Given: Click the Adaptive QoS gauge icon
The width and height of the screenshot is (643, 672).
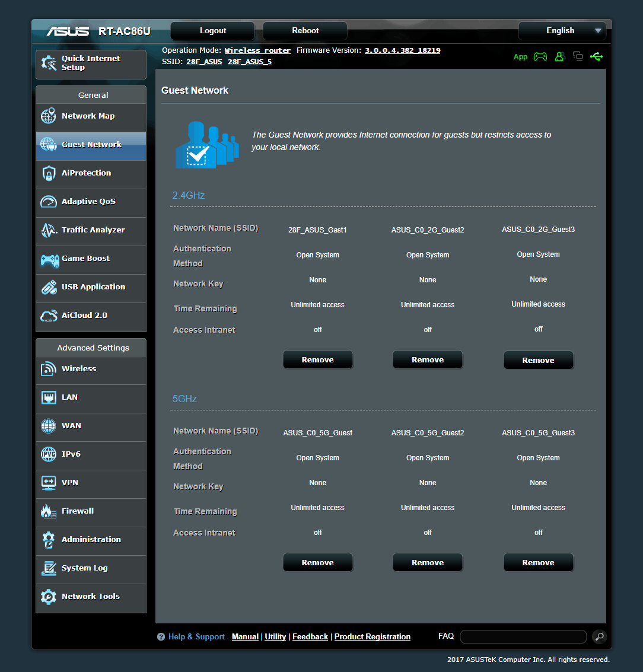Looking at the screenshot, I should (x=49, y=202).
